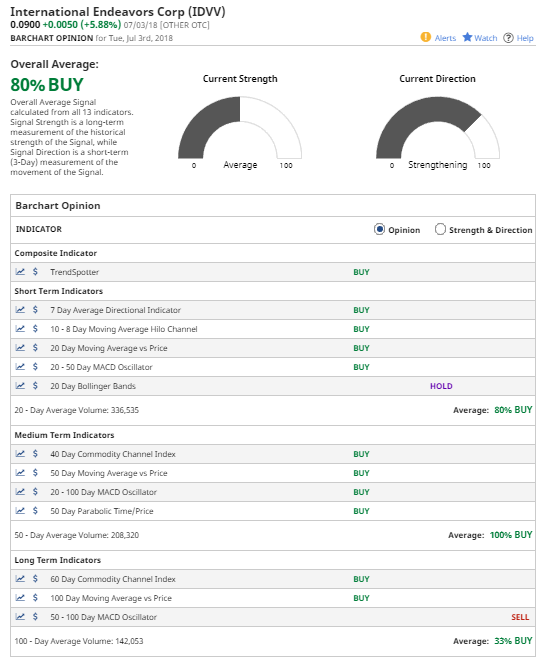Click the Current Direction gauge
The height and width of the screenshot is (665, 544).
pos(438,128)
